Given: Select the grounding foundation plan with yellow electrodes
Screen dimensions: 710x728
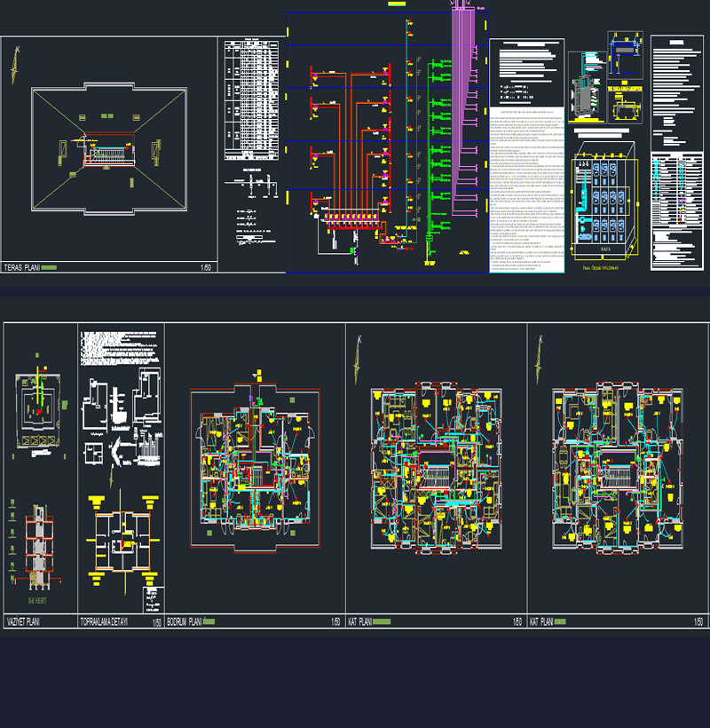Looking at the screenshot, I should click(x=121, y=543).
